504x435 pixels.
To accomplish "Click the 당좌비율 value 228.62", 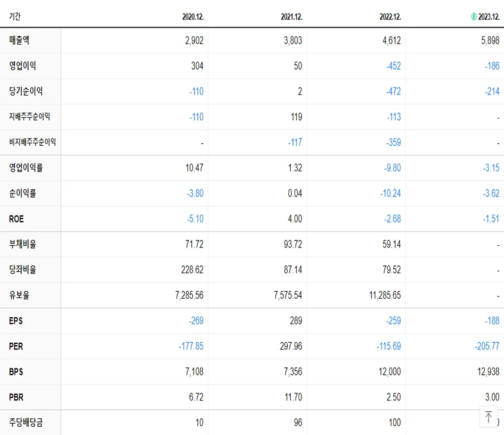I will point(192,270).
